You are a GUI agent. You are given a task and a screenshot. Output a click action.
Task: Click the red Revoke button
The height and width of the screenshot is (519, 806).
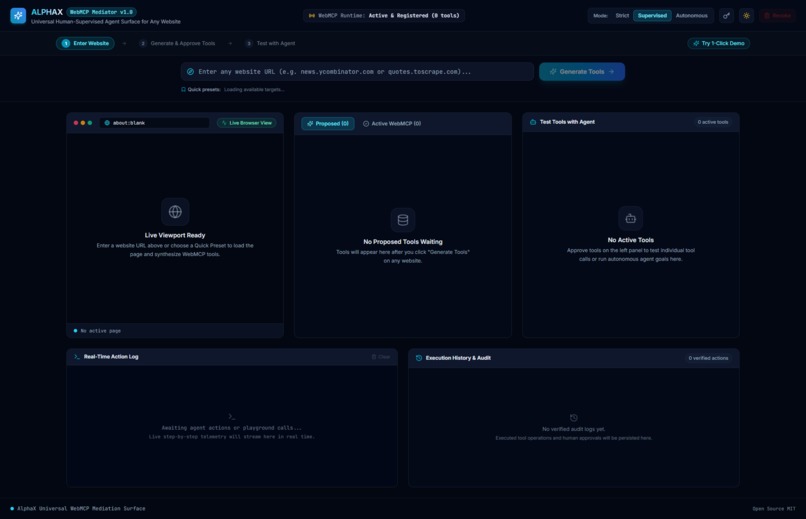(x=777, y=15)
